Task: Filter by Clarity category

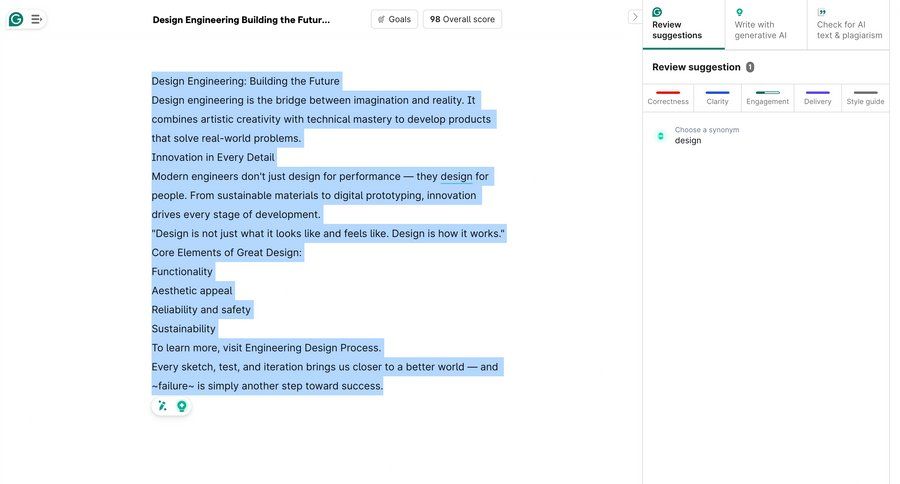Action: 717,98
